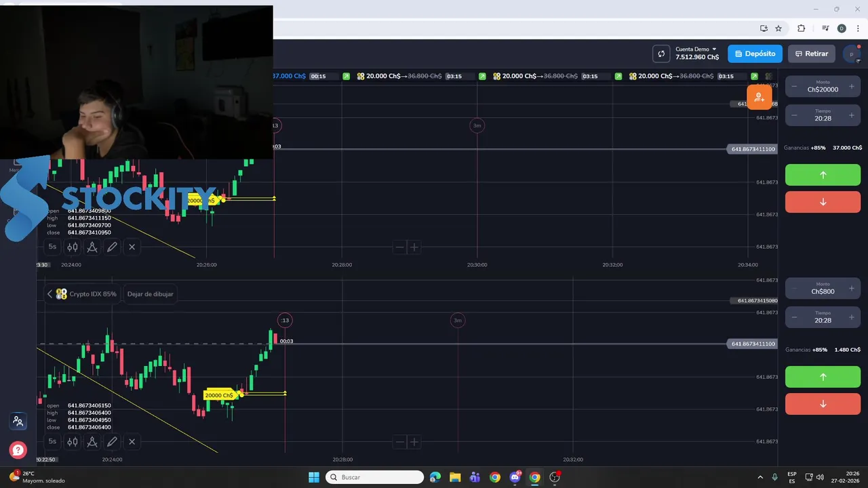Increase the lower panel Tiempo 20:28
This screenshot has height=488, width=868.
tap(852, 317)
